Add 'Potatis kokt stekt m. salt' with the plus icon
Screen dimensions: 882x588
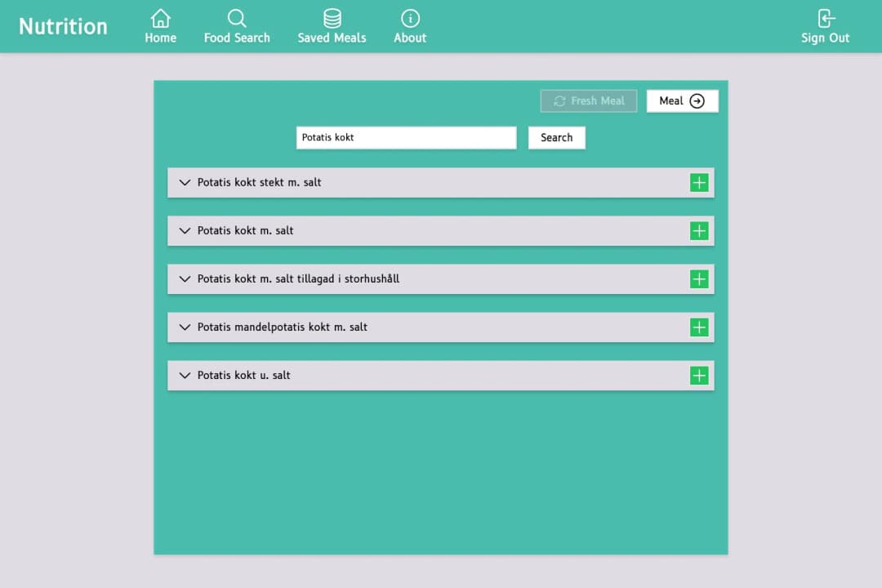tap(699, 182)
